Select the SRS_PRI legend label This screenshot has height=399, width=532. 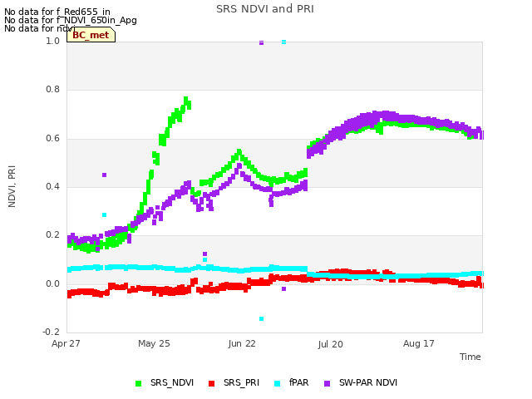(241, 382)
